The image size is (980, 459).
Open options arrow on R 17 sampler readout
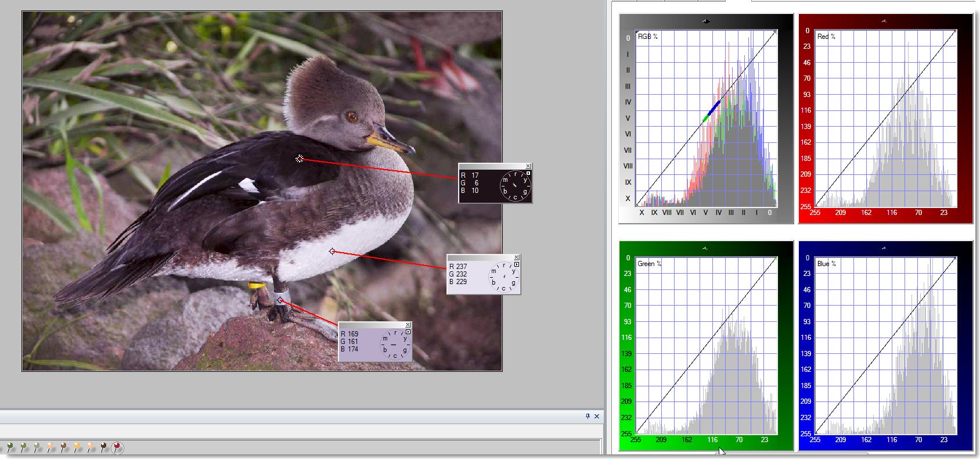pos(528,173)
